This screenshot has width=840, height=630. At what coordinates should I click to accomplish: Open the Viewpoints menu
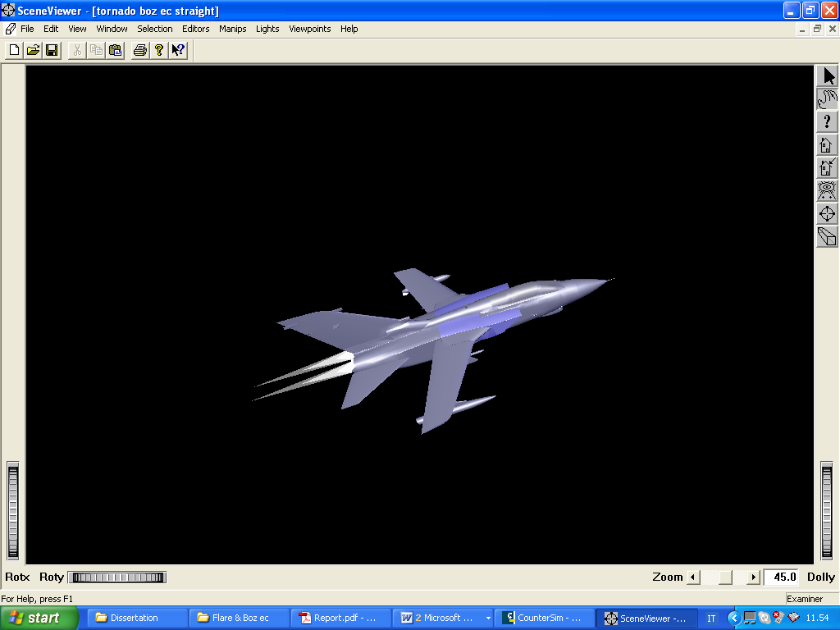[309, 29]
